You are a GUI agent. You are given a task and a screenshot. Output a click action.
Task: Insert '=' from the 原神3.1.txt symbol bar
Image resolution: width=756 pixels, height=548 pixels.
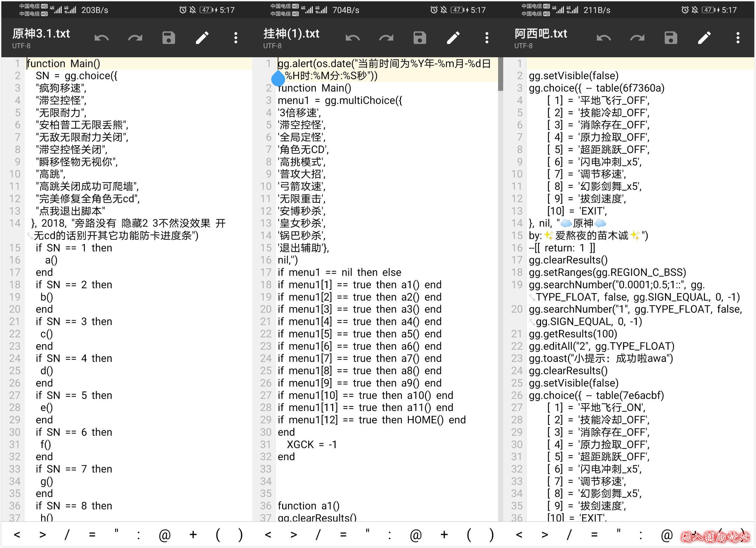(92, 535)
